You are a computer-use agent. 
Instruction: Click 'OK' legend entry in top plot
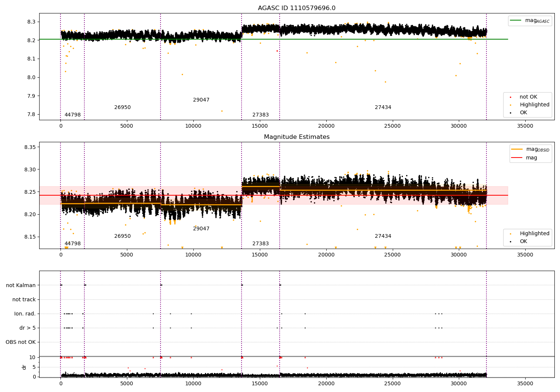[523, 113]
